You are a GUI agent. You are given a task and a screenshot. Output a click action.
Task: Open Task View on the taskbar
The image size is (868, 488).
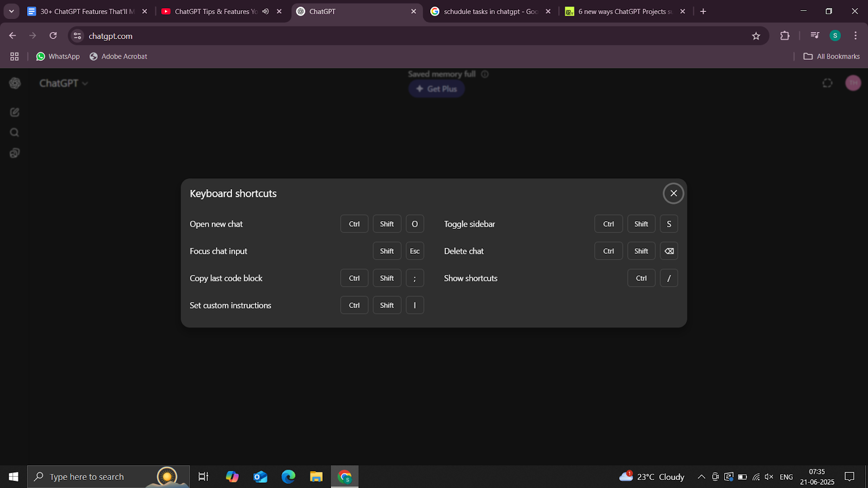click(203, 477)
